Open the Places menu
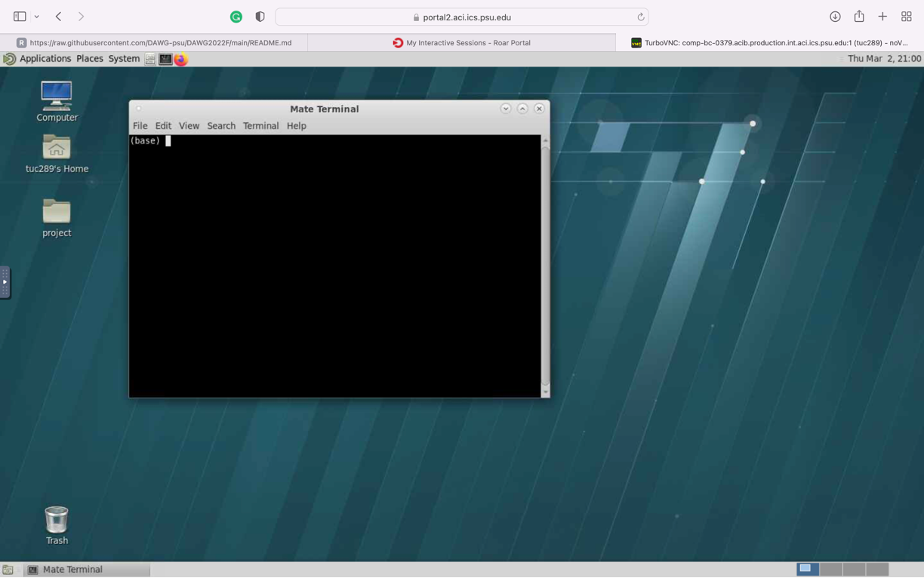 point(89,59)
